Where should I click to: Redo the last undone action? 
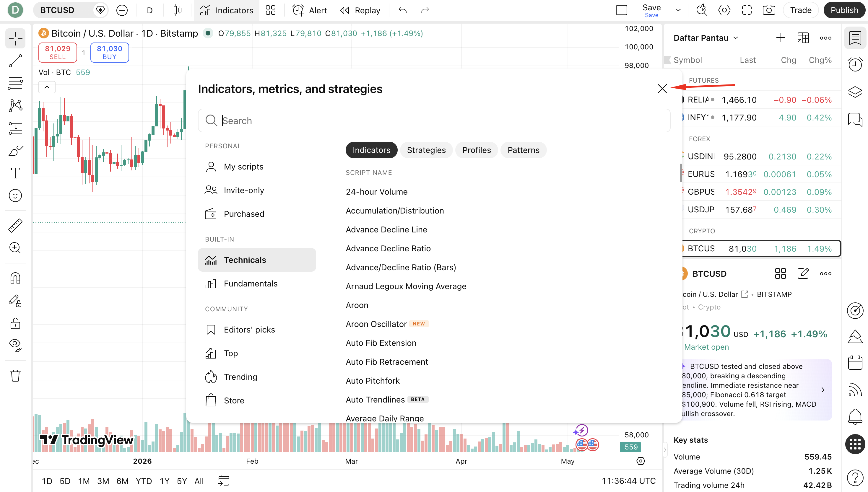coord(425,10)
